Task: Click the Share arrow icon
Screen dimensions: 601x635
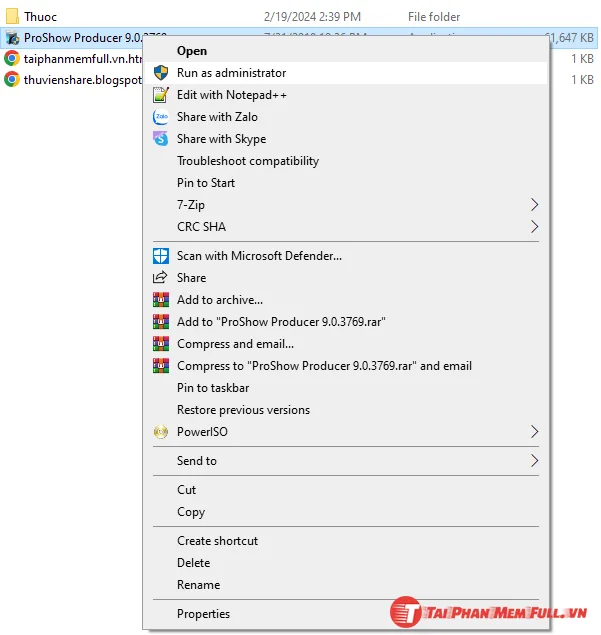Action: coord(160,278)
